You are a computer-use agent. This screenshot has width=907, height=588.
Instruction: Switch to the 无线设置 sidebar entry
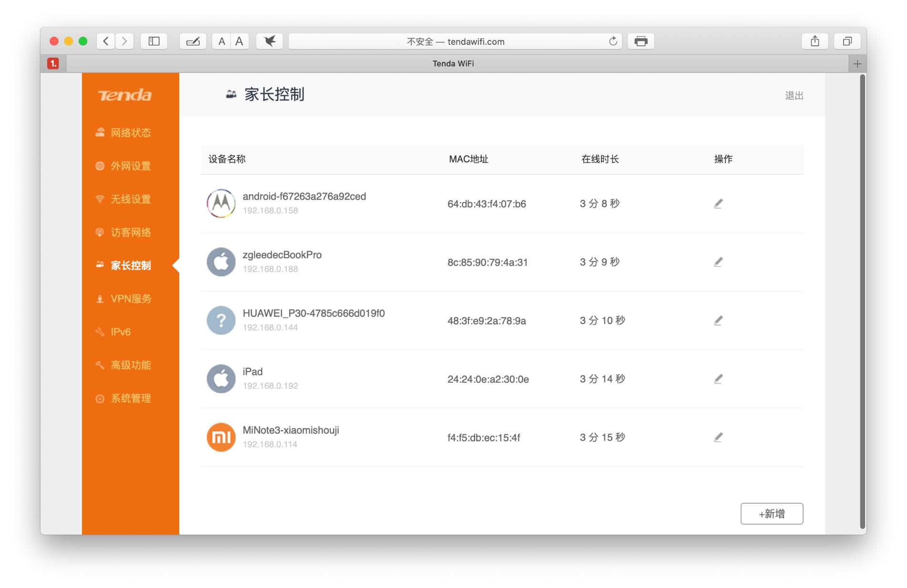pos(131,199)
